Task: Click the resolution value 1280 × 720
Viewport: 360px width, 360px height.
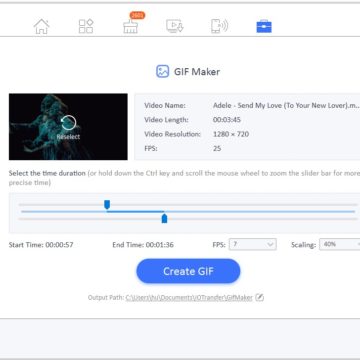Action: (231, 134)
